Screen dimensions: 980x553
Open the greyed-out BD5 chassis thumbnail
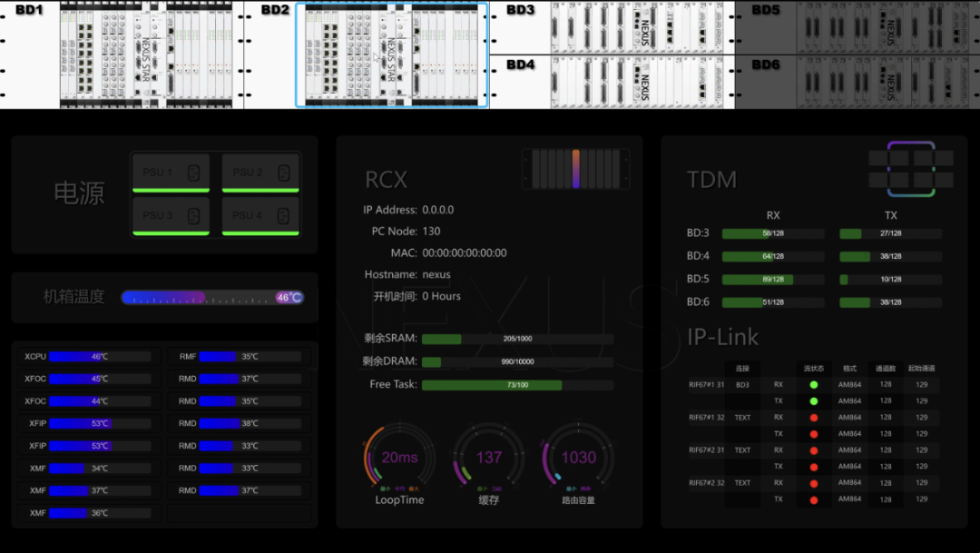tap(857, 27)
